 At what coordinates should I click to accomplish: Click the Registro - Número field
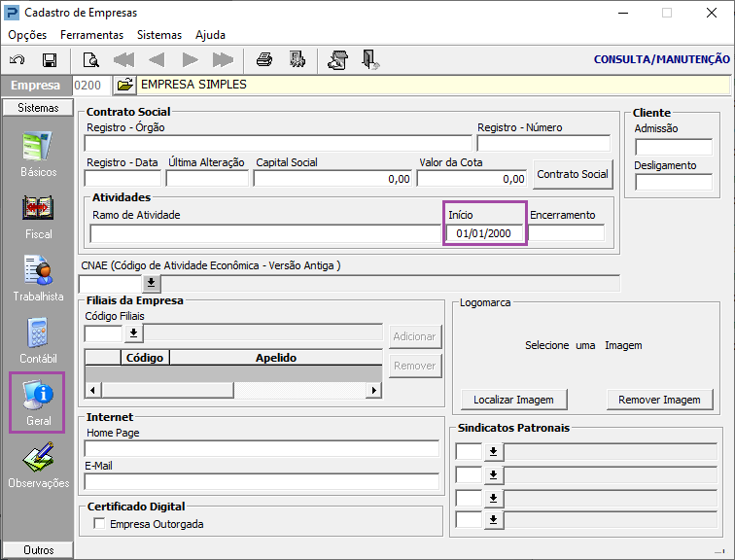click(x=543, y=143)
